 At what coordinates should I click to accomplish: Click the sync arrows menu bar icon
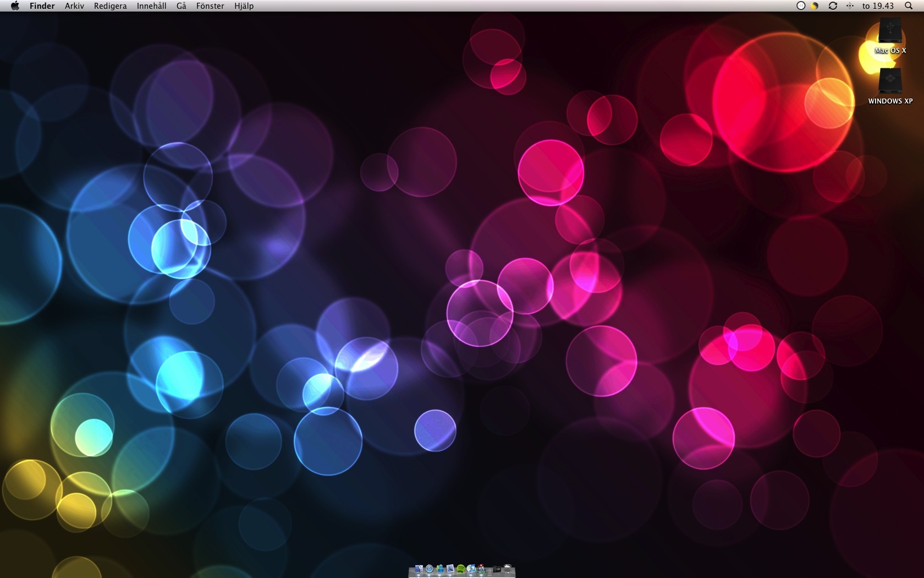coord(833,6)
